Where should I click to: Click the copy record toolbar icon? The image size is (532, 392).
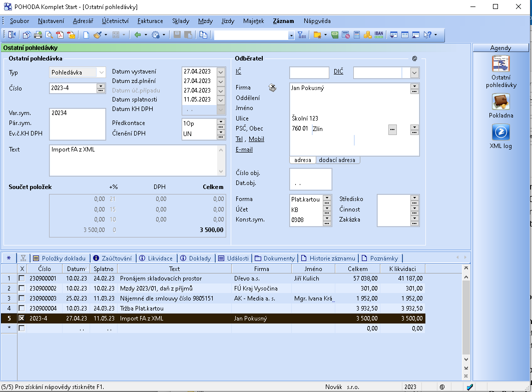click(27, 34)
